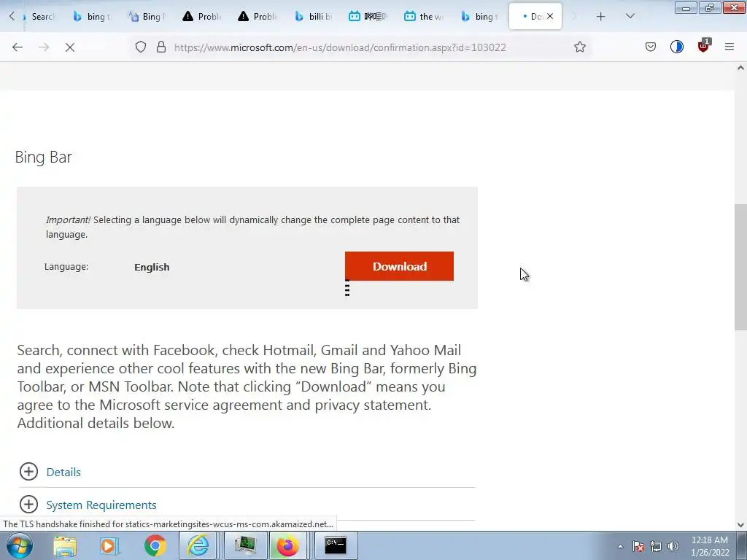Expand the Details section

pos(28,472)
